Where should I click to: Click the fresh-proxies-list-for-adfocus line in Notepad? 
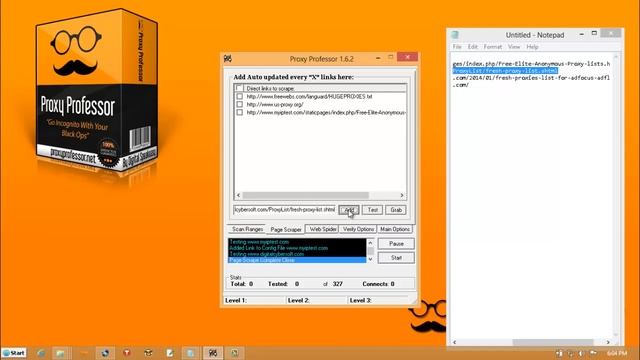[x=531, y=78]
